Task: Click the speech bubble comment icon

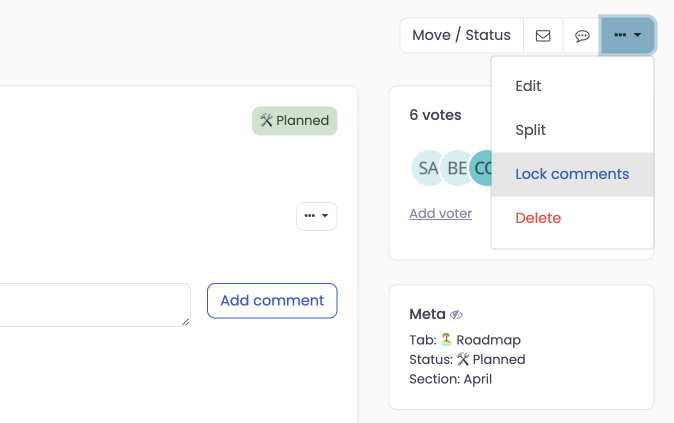Action: tap(582, 35)
